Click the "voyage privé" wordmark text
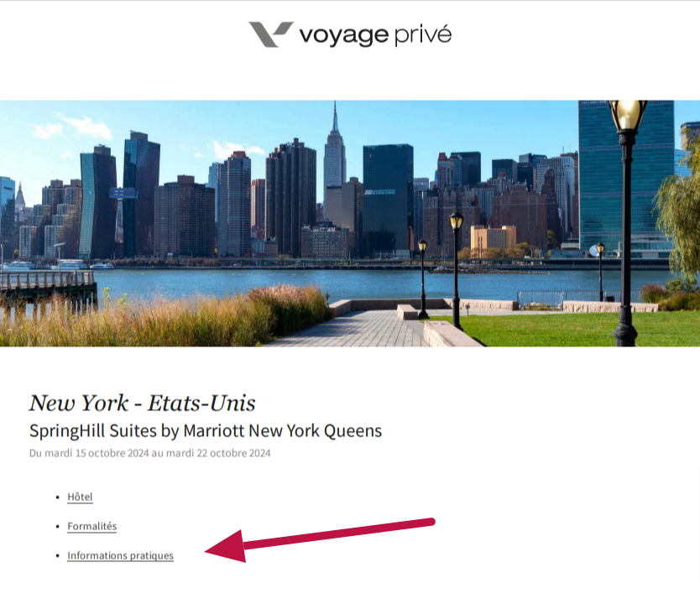This screenshot has height=614, width=700. tap(375, 36)
